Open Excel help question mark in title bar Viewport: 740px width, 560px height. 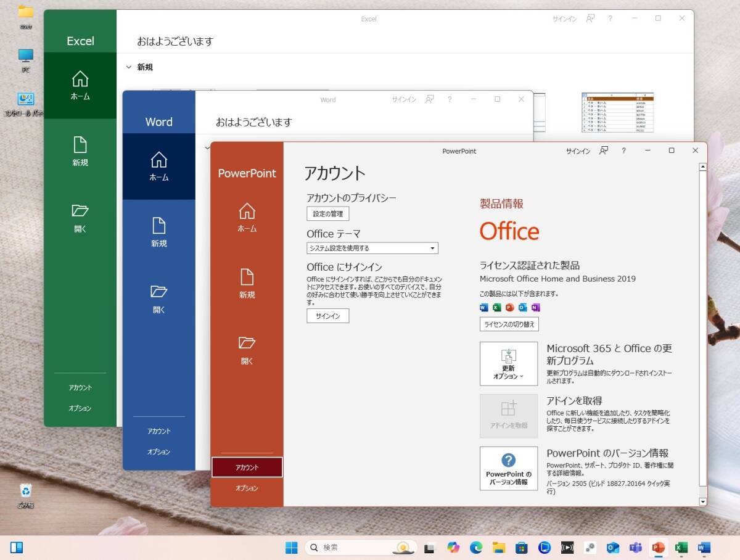coord(610,19)
